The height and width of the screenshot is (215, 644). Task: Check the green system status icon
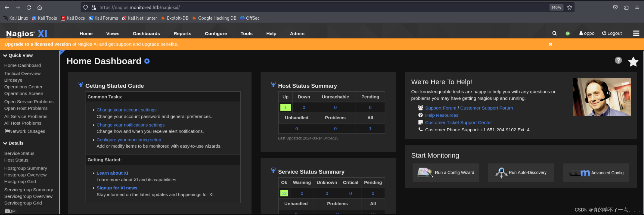(x=567, y=33)
